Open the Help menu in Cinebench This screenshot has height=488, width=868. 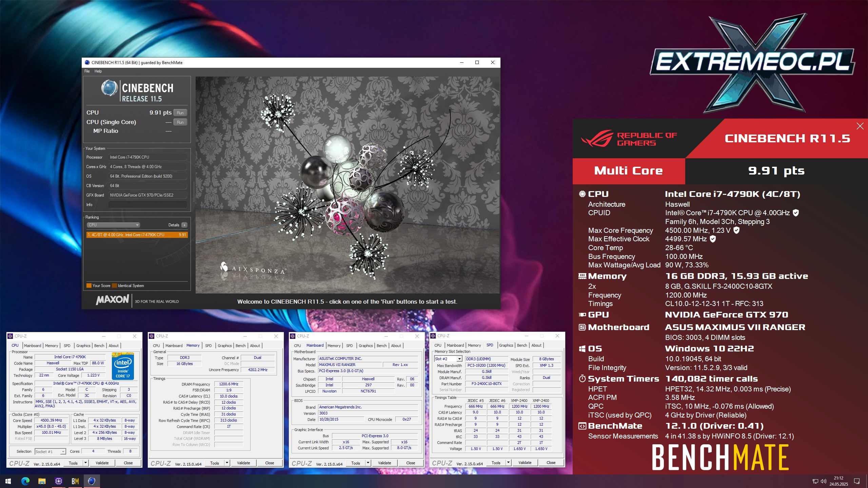[x=98, y=71]
